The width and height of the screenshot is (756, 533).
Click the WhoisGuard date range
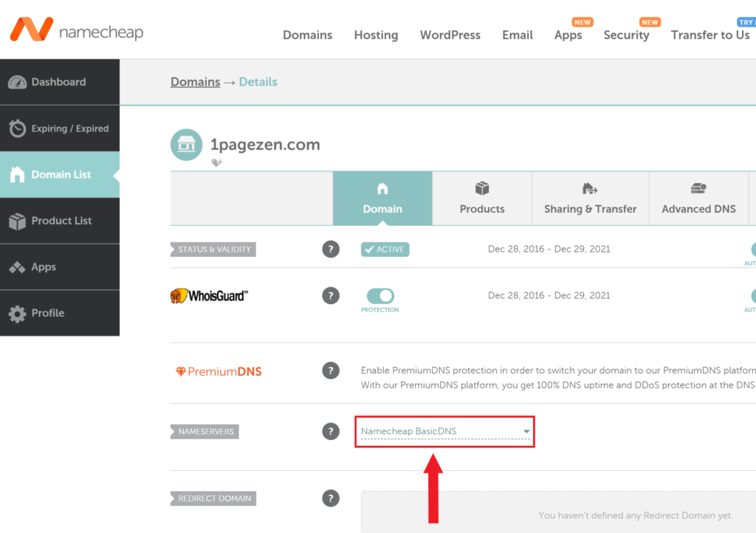549,295
